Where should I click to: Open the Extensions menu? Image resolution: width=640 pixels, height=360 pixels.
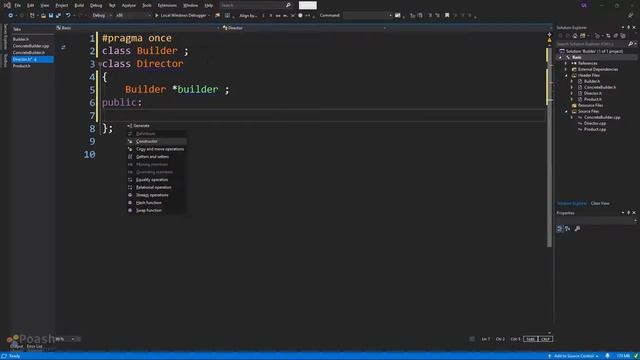(x=167, y=5)
